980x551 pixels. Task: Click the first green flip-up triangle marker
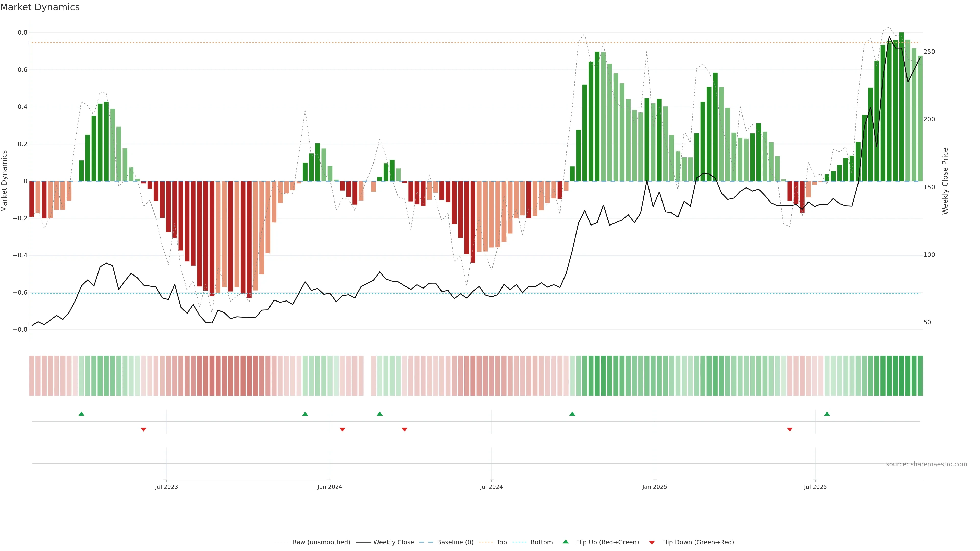click(81, 414)
